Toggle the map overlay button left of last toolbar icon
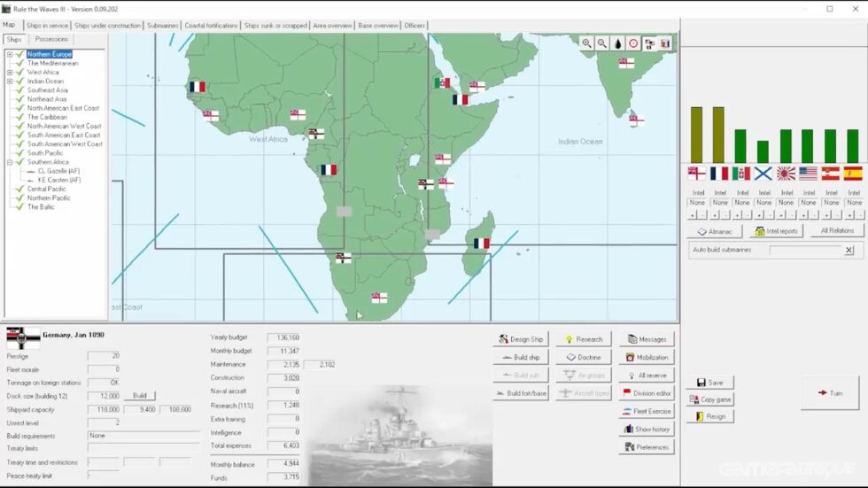868x488 pixels. (649, 43)
